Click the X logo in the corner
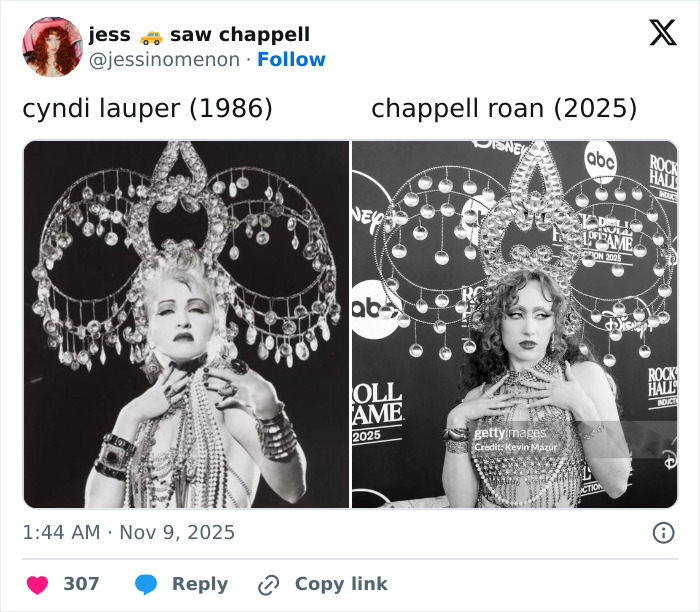This screenshot has height=612, width=700. (x=662, y=33)
